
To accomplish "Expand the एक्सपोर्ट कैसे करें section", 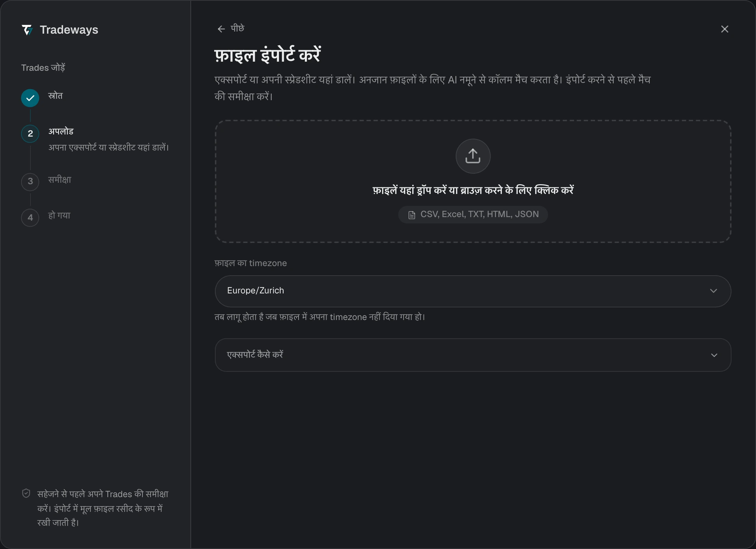I will click(x=473, y=355).
